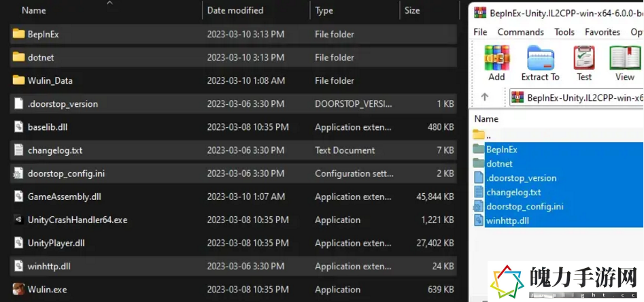Image resolution: width=644 pixels, height=302 pixels.
Task: Click the 639 KB size cell
Action: (x=441, y=289)
